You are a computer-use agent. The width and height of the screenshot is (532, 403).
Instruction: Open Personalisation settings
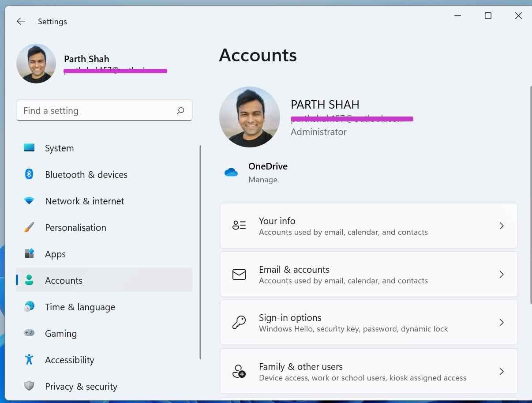coord(104,227)
